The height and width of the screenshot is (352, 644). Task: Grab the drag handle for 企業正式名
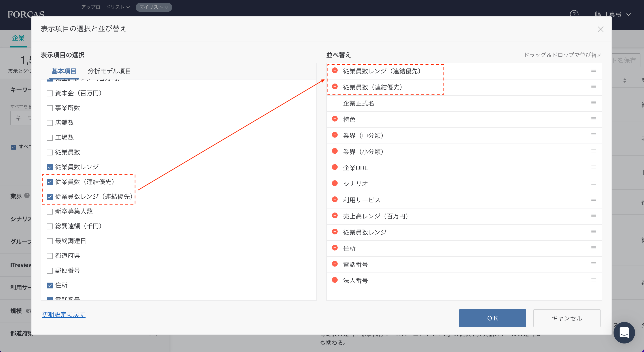594,103
